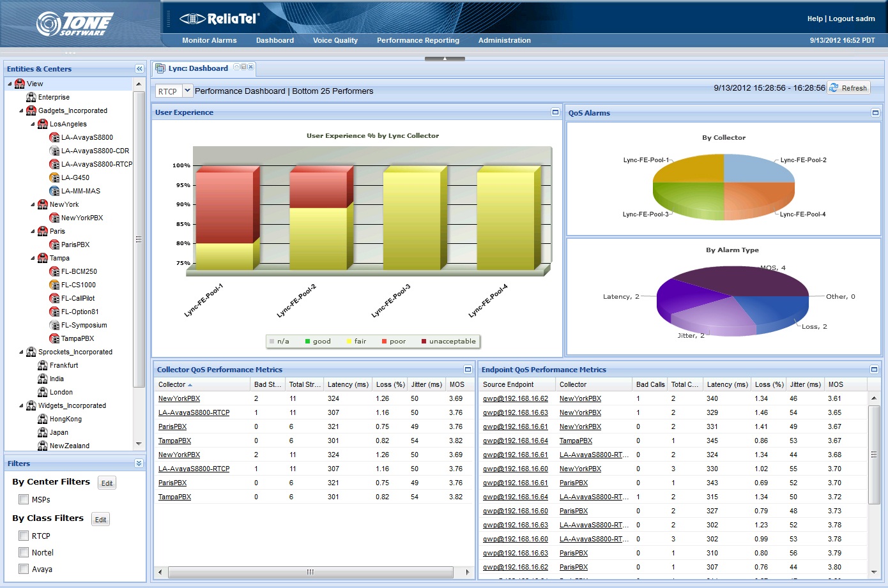Image resolution: width=888 pixels, height=588 pixels.
Task: Click the poor legend swatch
Action: pos(384,342)
